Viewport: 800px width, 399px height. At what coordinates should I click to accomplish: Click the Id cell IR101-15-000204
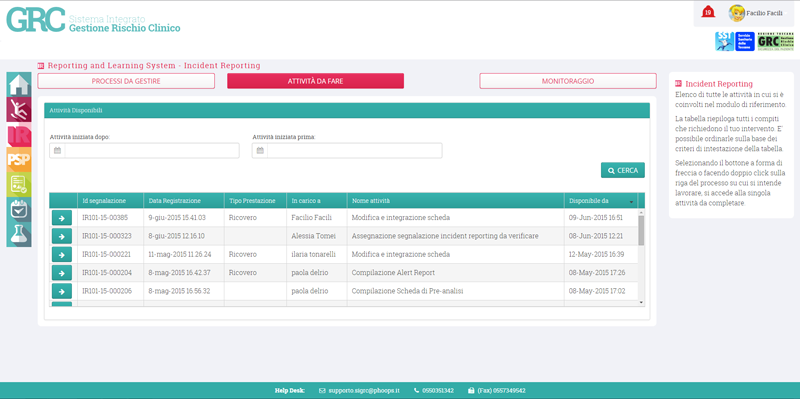tap(110, 273)
